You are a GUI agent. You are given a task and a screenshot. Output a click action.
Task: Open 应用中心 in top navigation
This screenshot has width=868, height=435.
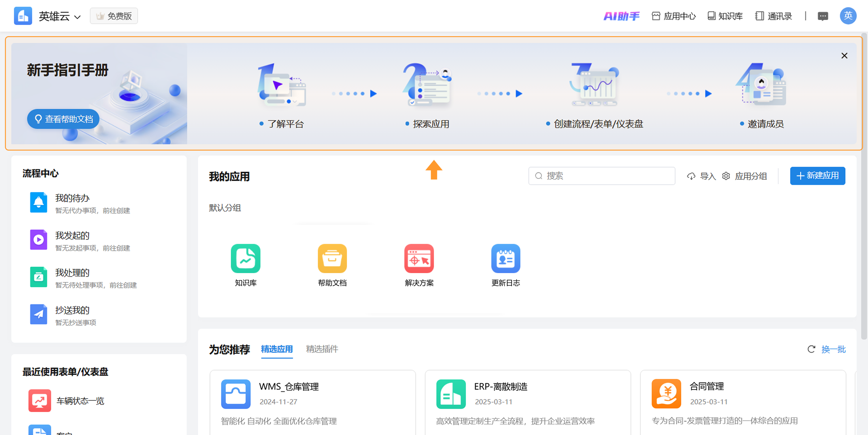(x=674, y=16)
